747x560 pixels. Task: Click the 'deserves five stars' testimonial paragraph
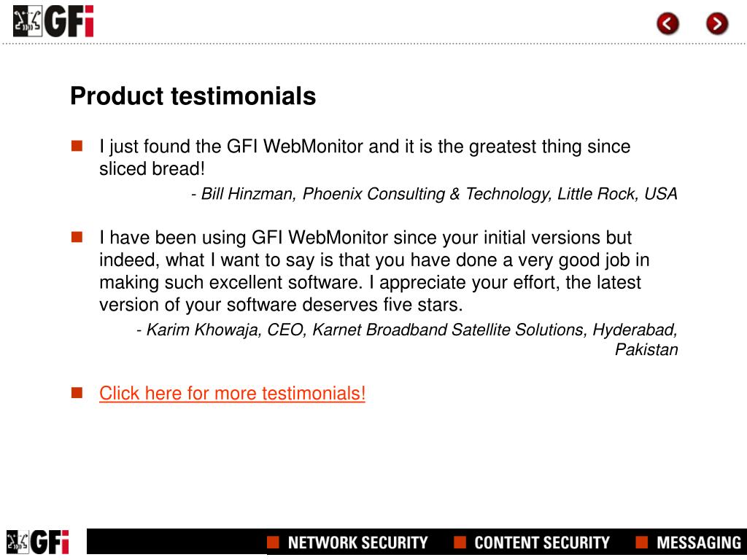click(374, 271)
